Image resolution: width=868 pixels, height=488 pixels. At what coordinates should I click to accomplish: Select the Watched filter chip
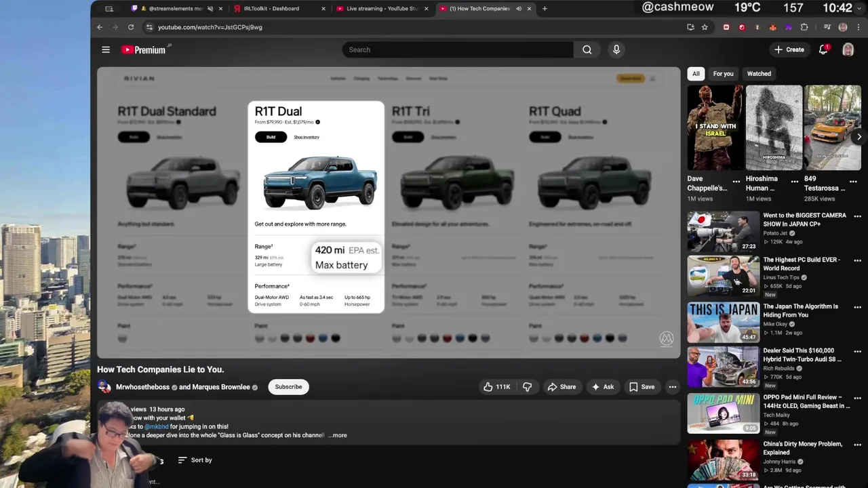pyautogui.click(x=759, y=73)
